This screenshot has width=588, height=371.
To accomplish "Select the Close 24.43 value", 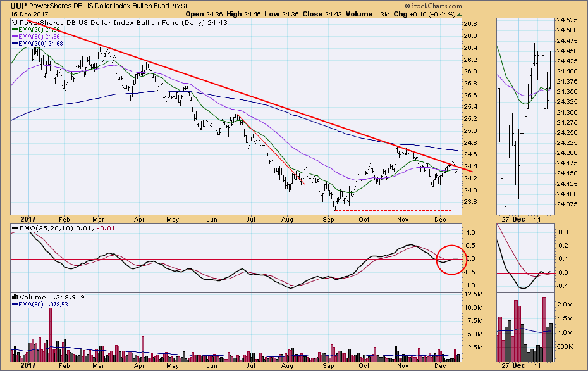I will pyautogui.click(x=322, y=14).
